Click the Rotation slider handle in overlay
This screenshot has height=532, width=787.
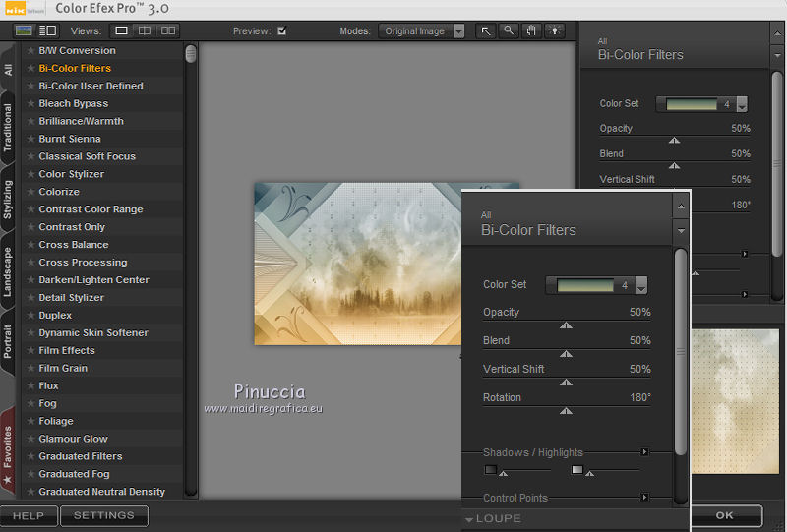pyautogui.click(x=566, y=410)
